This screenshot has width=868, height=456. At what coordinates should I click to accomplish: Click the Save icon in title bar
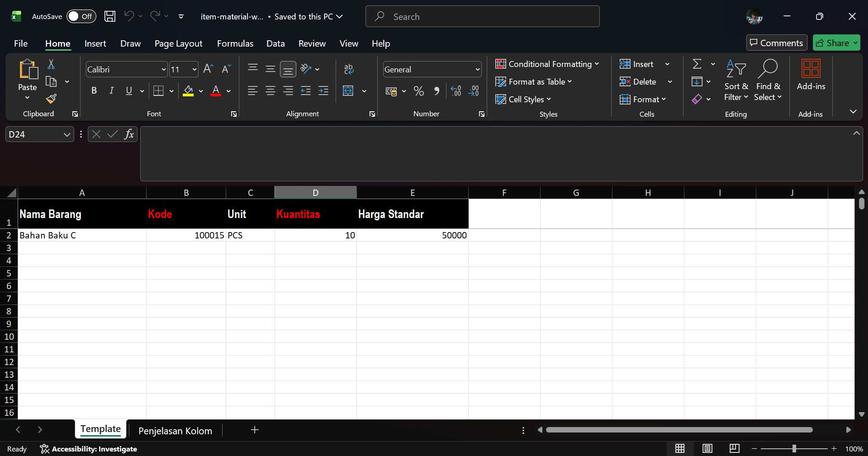coord(109,17)
